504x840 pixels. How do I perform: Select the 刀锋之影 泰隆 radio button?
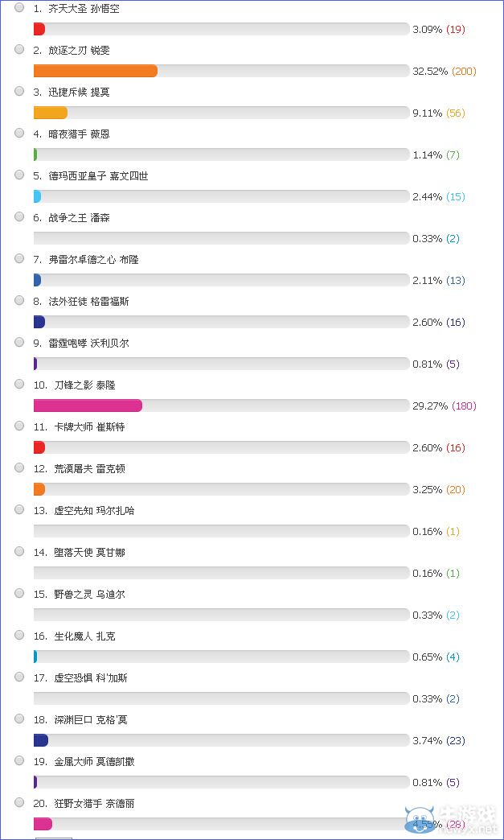pyautogui.click(x=18, y=384)
